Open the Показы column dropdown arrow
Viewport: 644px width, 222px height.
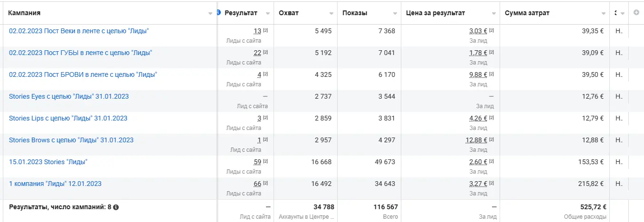[x=395, y=14]
